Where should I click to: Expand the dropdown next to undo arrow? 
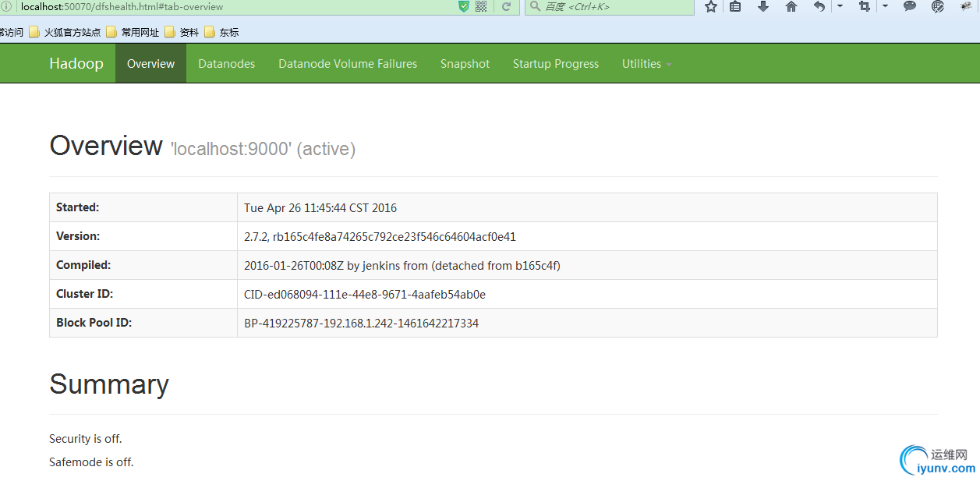(840, 6)
